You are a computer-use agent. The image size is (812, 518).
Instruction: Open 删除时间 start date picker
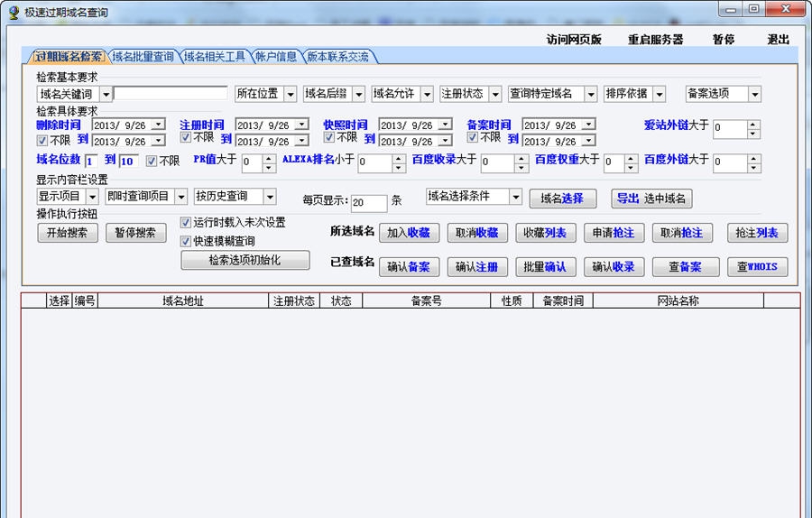tap(158, 125)
